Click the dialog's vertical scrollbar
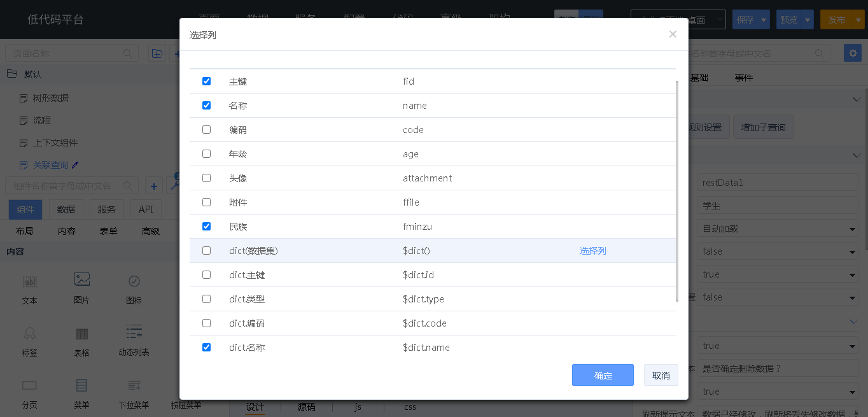 [x=676, y=191]
